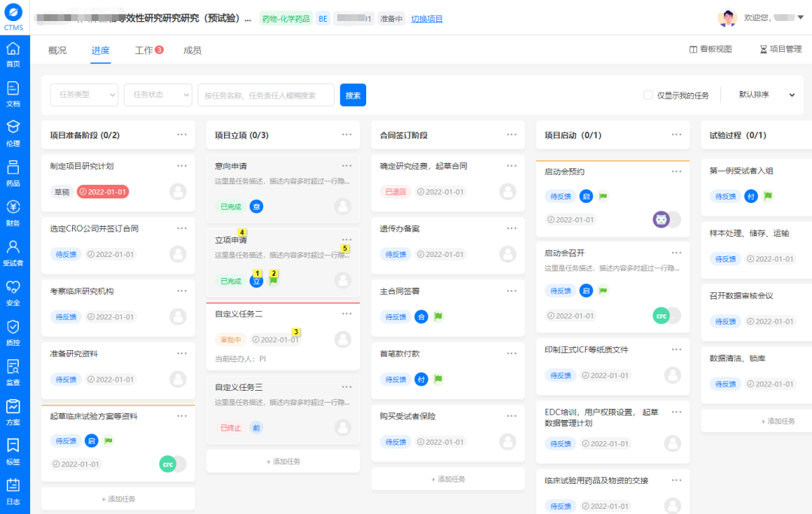The width and height of the screenshot is (812, 514).
Task: Click the 已终止 status on 自定义任务三
Action: click(231, 428)
